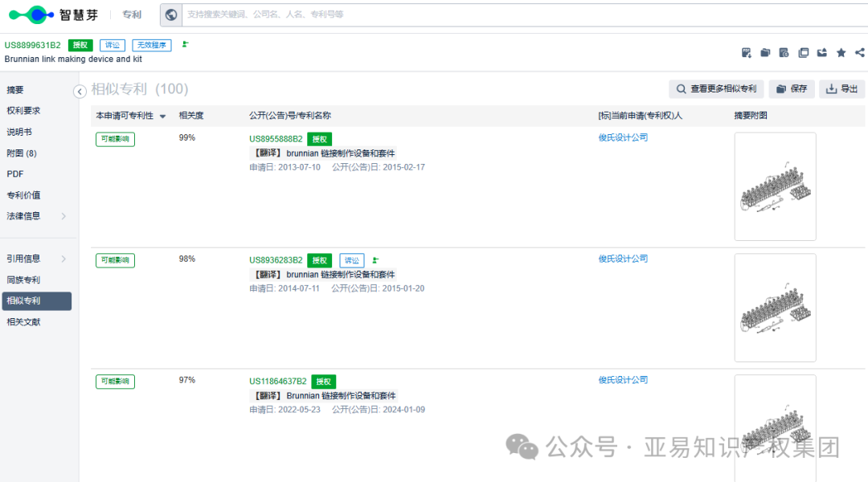Viewport: 868px width, 482px height.
Task: Click the green family tree icon near 无效程序
Action: (184, 46)
